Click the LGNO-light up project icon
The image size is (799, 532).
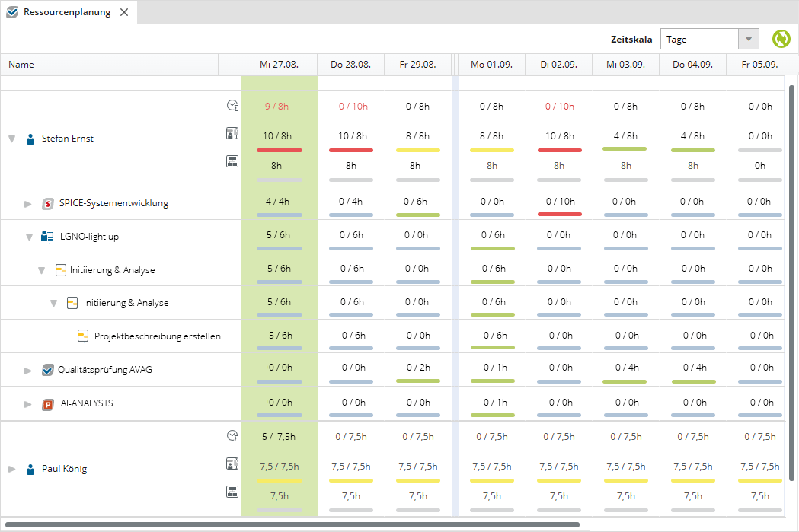[47, 237]
